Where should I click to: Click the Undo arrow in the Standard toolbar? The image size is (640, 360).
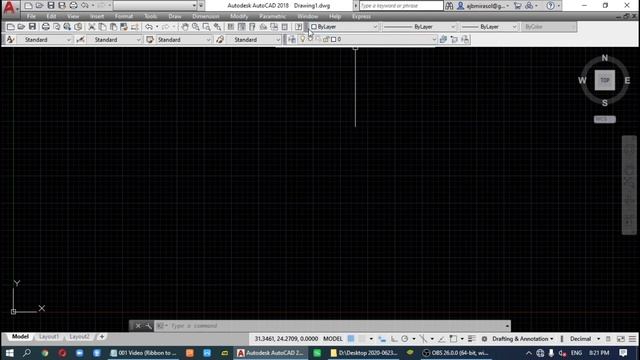point(149,27)
